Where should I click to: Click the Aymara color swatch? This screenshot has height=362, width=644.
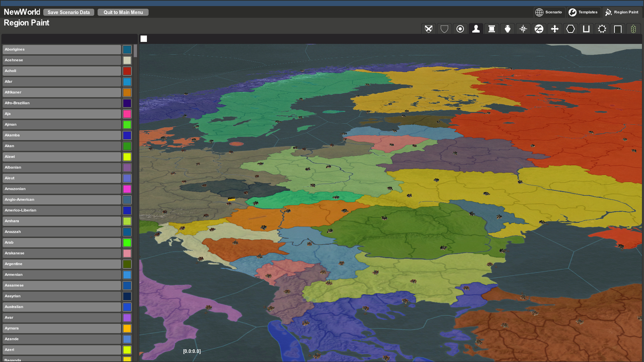[x=127, y=328]
